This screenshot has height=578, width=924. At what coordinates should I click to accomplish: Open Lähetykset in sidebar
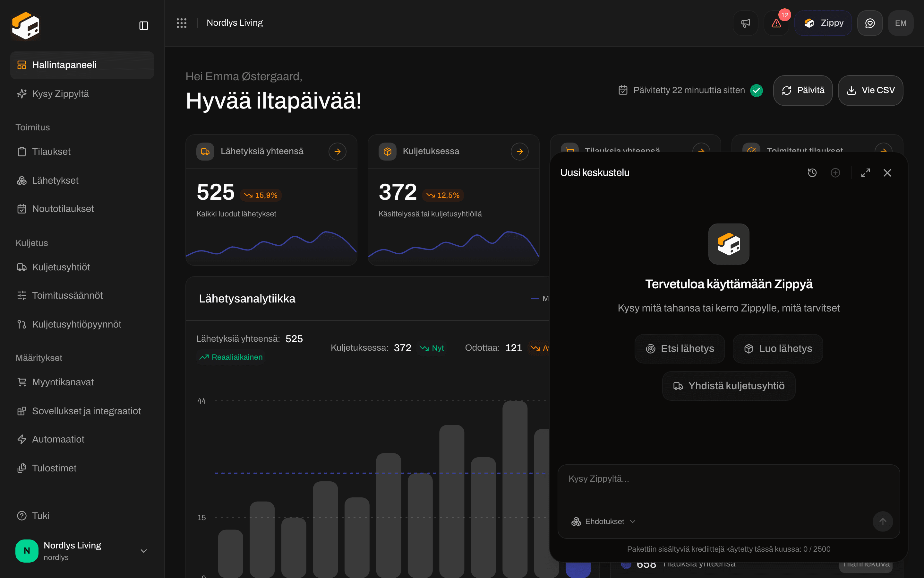(x=82, y=180)
